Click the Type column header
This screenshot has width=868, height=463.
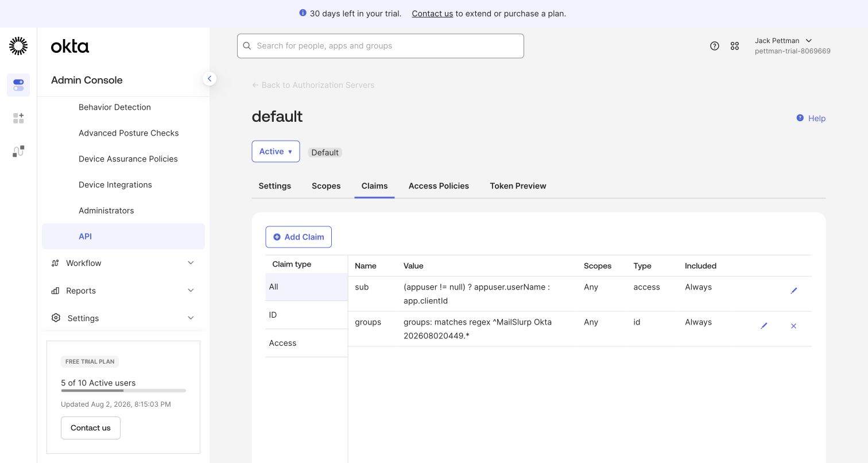coord(642,266)
